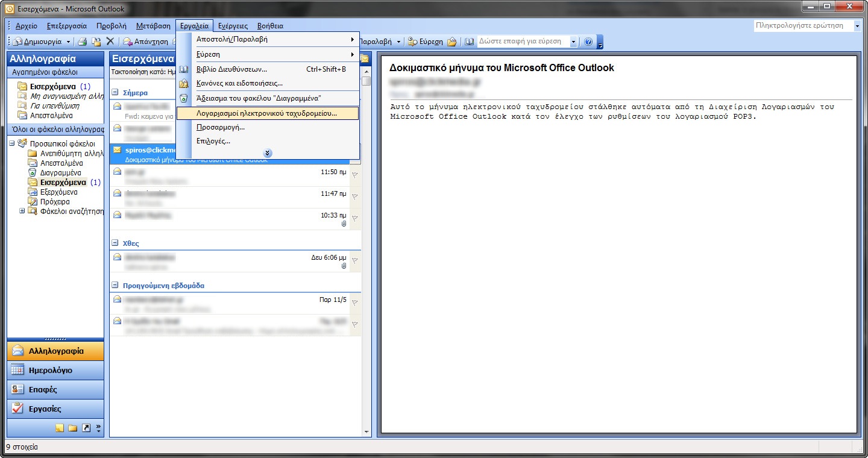Open the Βοήθεια menu
Screen dimensions: 868x458
pos(270,26)
